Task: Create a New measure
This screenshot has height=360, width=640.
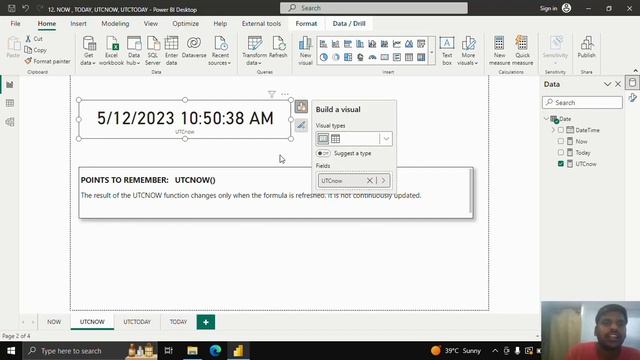Action: pos(499,51)
